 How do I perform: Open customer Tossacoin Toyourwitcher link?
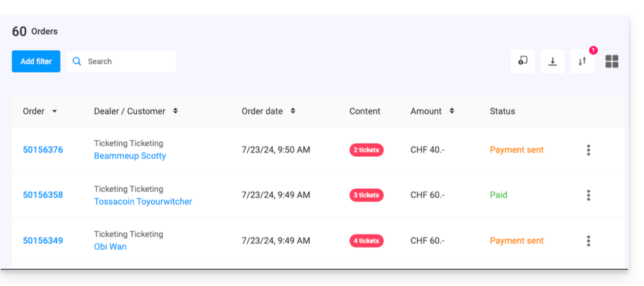coord(143,201)
